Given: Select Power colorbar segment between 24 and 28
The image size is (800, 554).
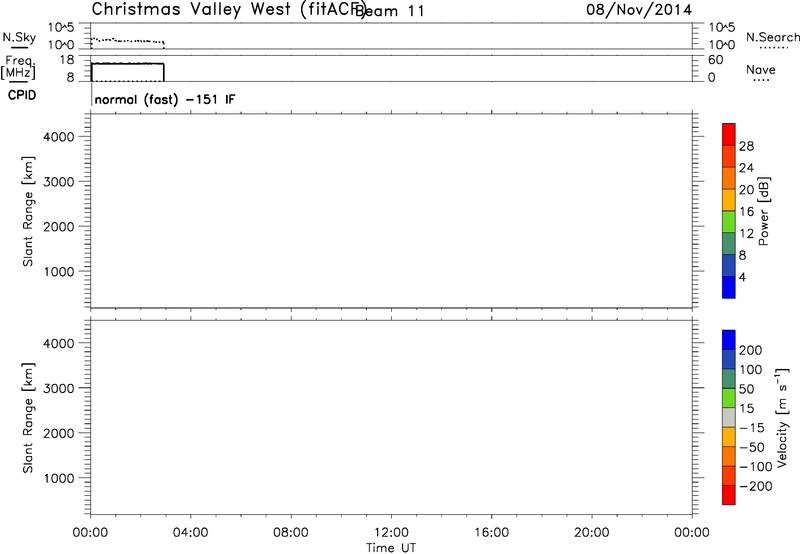Looking at the screenshot, I should click(x=729, y=157).
